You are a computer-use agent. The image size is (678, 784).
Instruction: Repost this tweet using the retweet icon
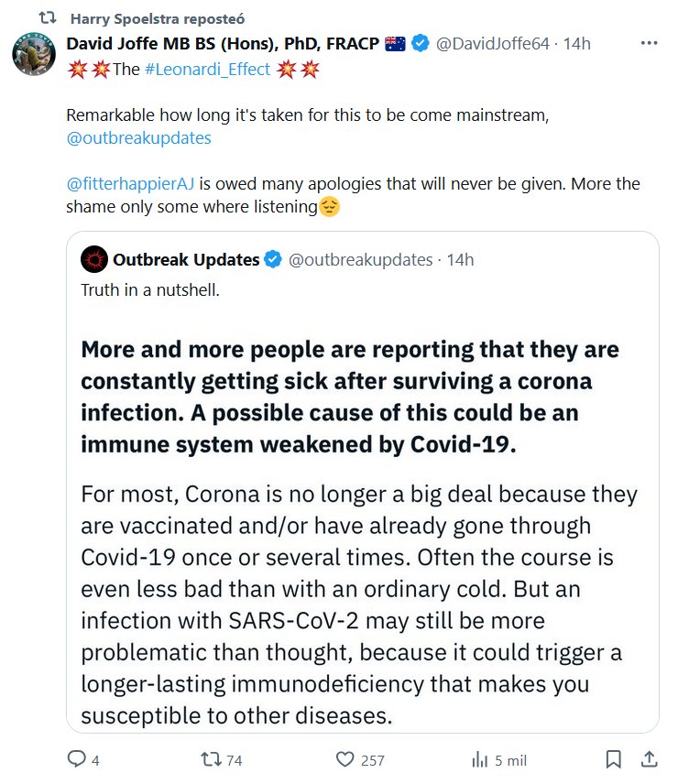211,759
